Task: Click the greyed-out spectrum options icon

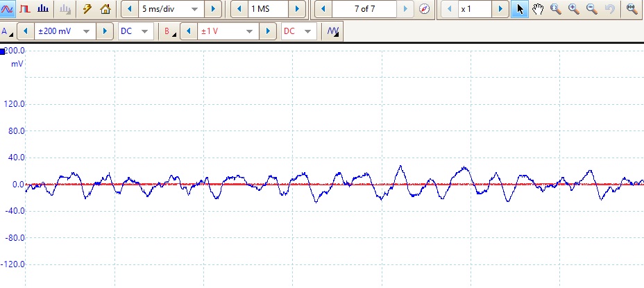Action: click(65, 8)
